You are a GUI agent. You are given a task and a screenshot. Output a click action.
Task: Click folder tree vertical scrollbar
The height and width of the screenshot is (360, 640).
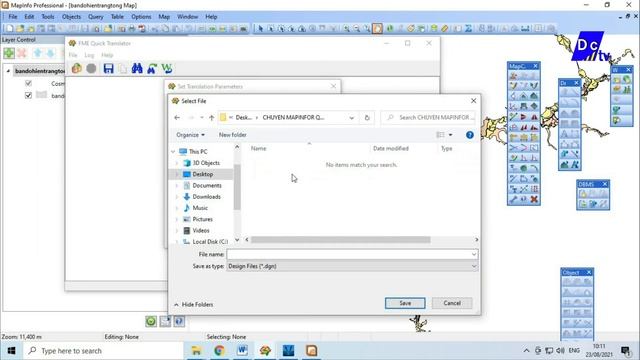click(237, 187)
